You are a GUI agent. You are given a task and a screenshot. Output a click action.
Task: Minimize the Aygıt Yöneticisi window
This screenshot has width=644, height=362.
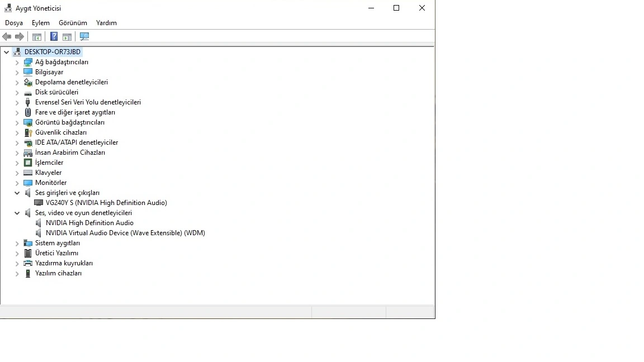coord(371,8)
